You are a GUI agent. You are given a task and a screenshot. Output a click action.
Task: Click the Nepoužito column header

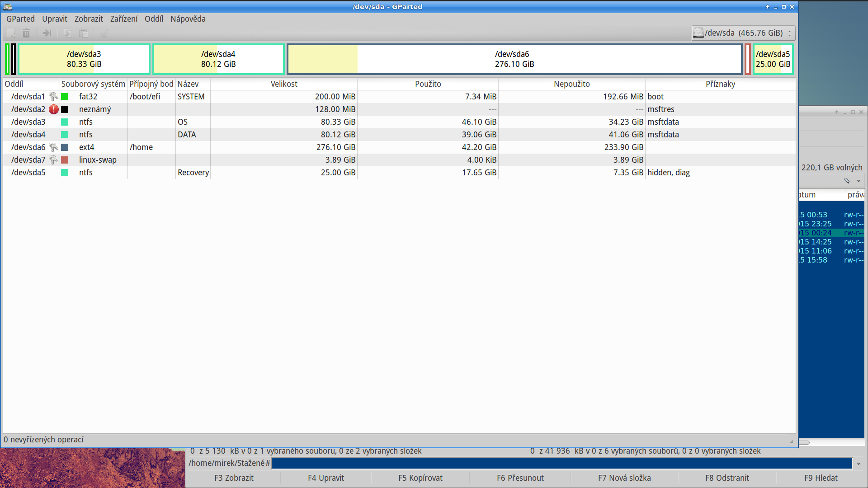click(x=572, y=84)
